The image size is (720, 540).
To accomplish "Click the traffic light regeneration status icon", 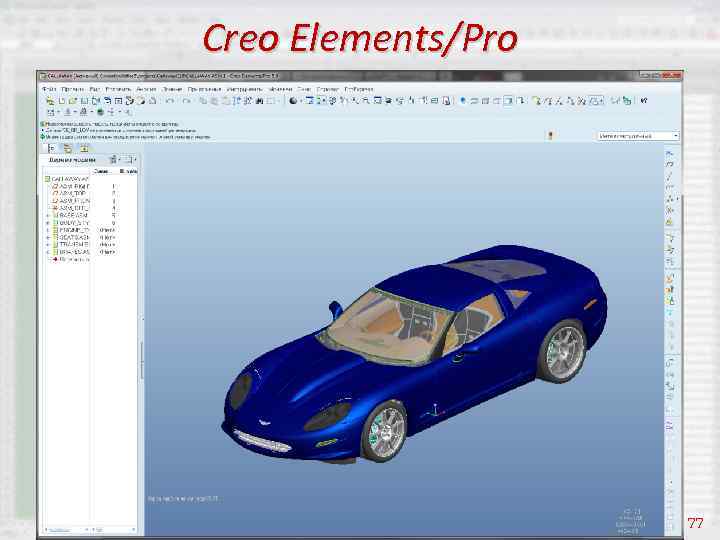I will (551, 135).
